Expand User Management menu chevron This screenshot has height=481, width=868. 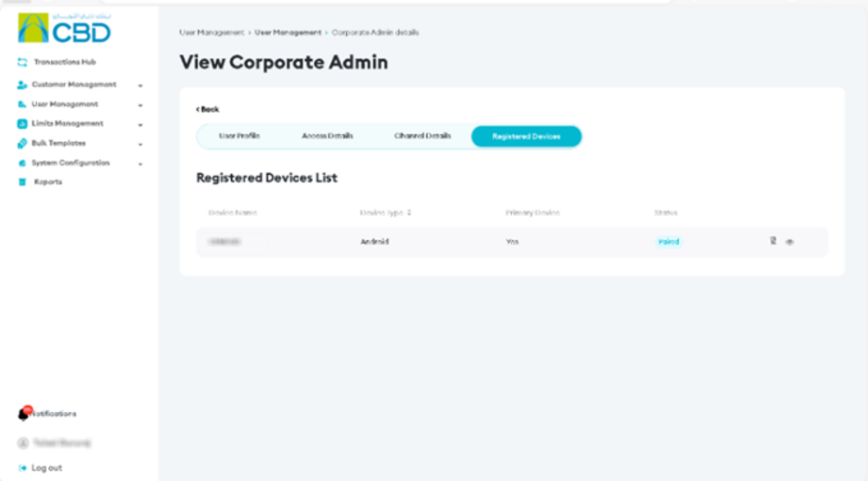click(140, 105)
